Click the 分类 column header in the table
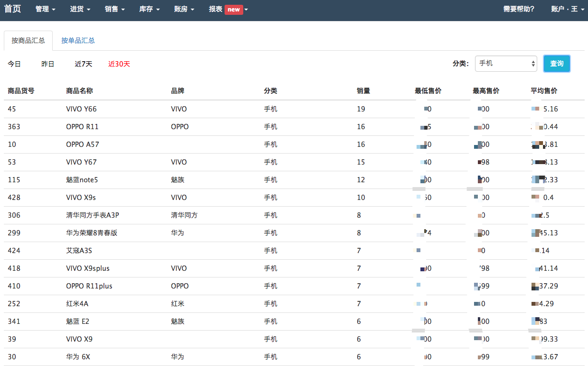This screenshot has width=588, height=366. click(x=271, y=91)
